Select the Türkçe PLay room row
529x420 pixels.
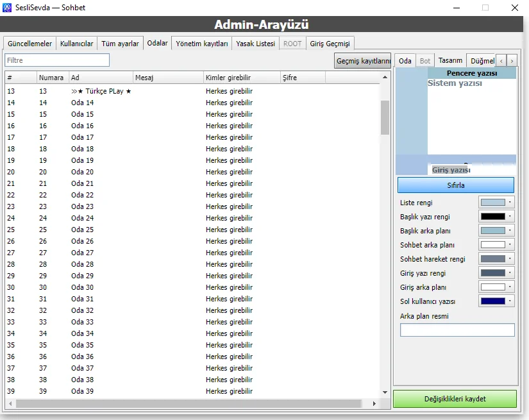tap(192, 91)
